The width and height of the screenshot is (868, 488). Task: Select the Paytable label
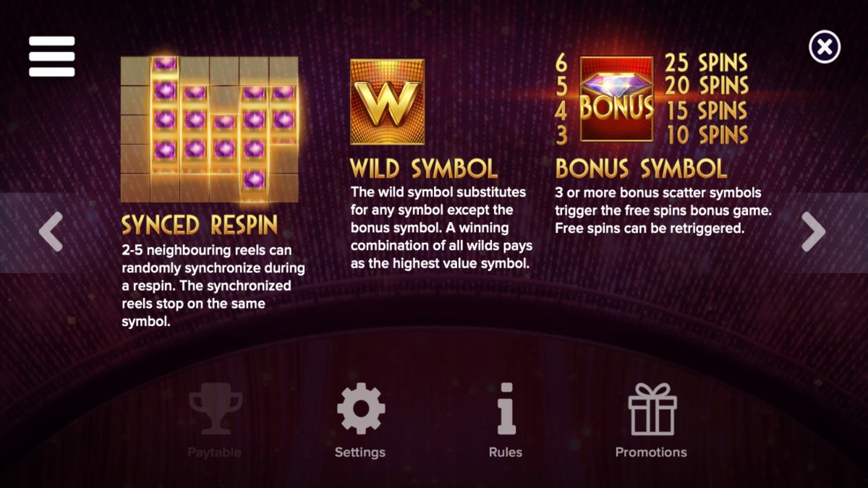click(x=214, y=453)
